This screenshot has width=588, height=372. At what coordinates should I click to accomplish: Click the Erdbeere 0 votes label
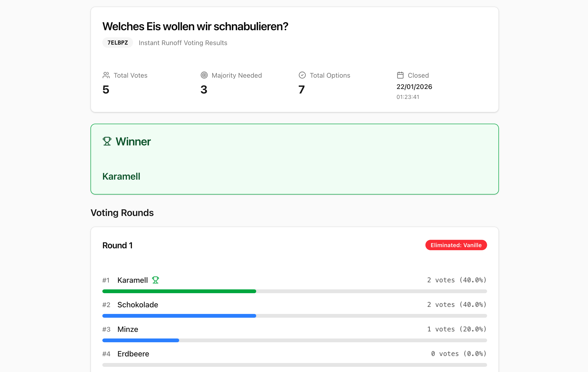tap(459, 354)
